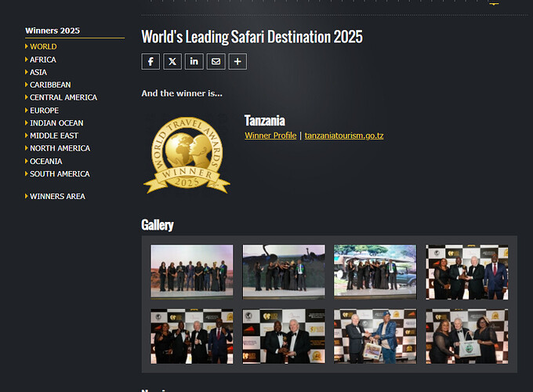Open CENTRAL AMERICA winners category
This screenshot has width=533, height=392.
point(63,97)
